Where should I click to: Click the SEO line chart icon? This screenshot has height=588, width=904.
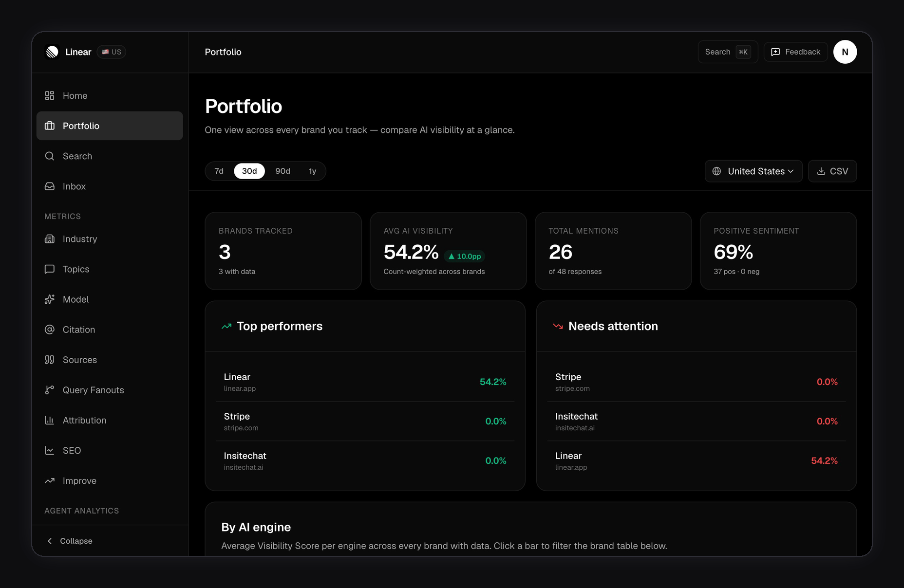coord(50,450)
